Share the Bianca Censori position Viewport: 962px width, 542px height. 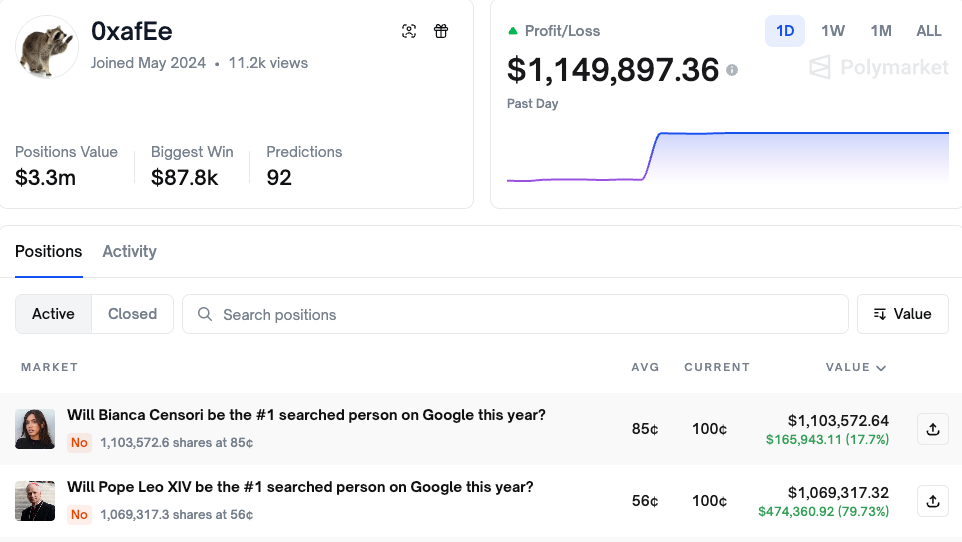point(932,429)
